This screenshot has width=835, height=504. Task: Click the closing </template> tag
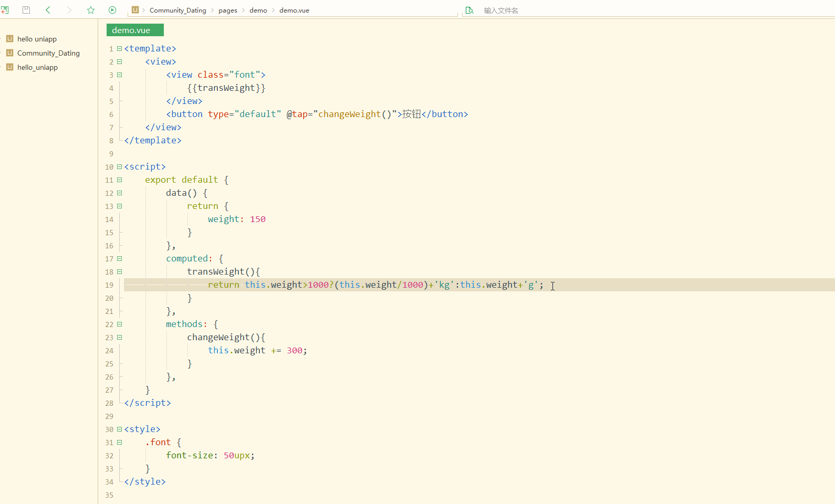pos(153,140)
